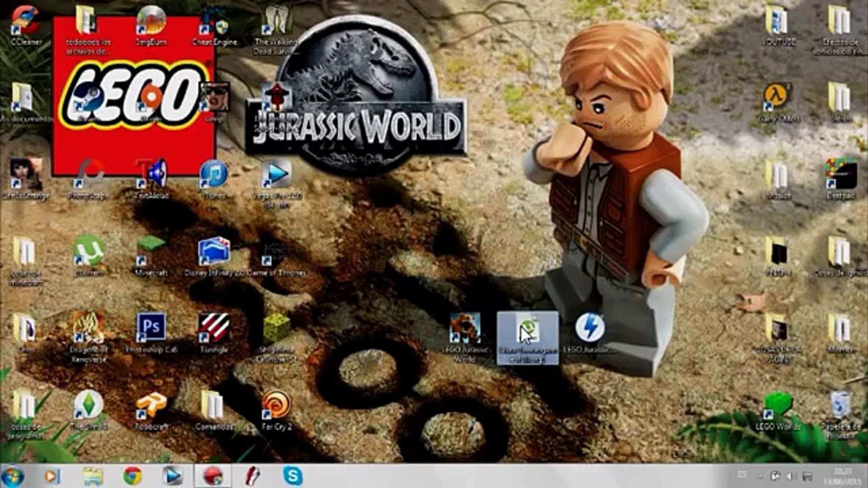The width and height of the screenshot is (868, 488).
Task: Switch to the active red taskbar app
Action: 213,476
